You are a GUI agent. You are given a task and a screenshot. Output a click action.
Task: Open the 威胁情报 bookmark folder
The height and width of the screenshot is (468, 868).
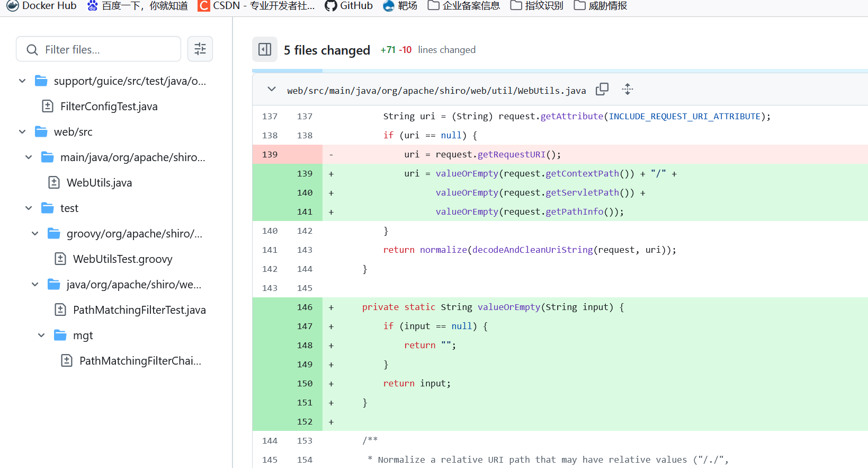tap(601, 5)
